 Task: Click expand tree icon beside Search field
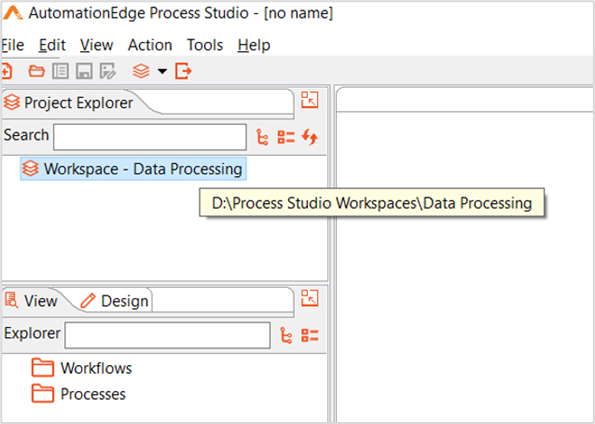tap(262, 137)
